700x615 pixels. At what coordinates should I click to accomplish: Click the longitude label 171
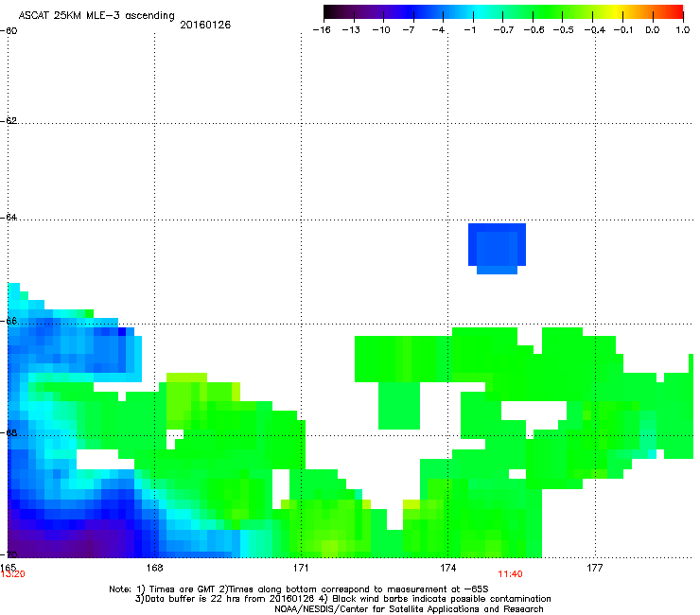click(x=301, y=568)
